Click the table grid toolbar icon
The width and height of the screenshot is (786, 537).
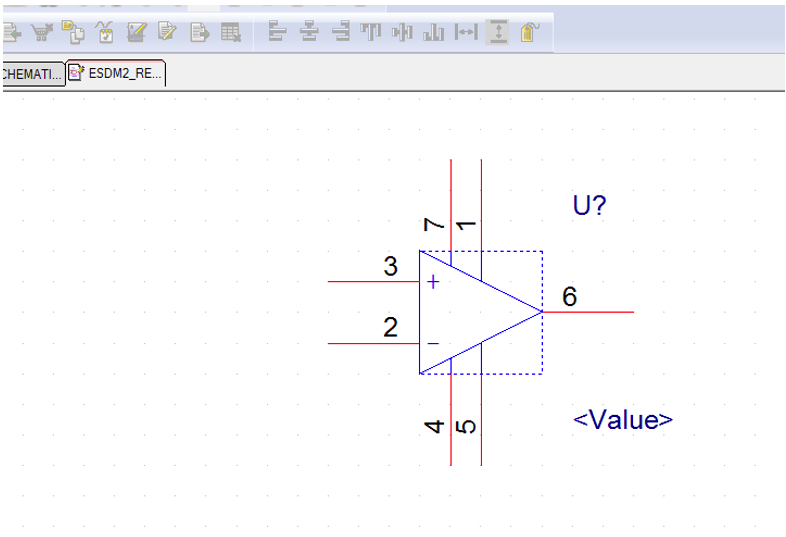[231, 33]
